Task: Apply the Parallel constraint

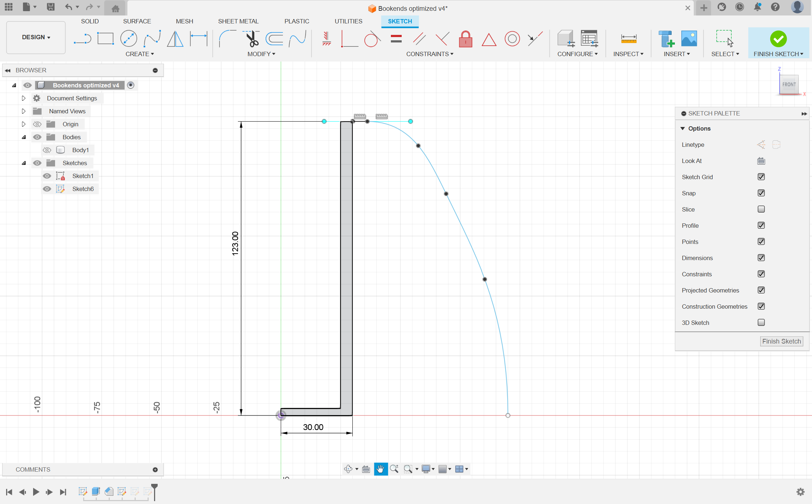Action: point(419,38)
